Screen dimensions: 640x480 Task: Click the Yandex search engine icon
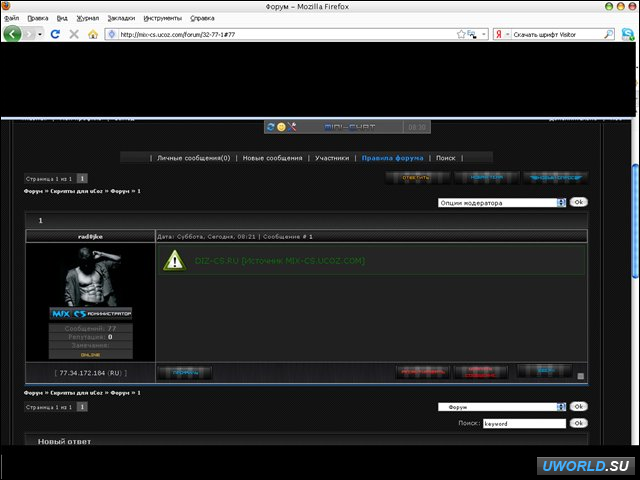pos(498,33)
